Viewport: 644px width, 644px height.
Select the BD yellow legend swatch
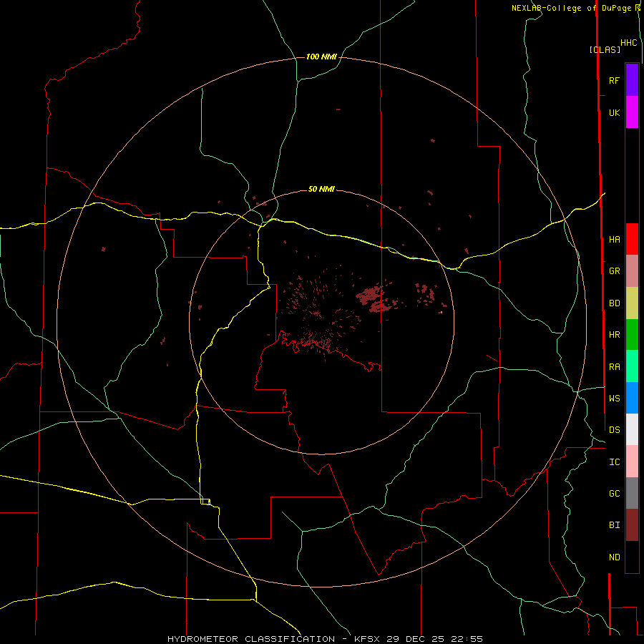point(632,303)
